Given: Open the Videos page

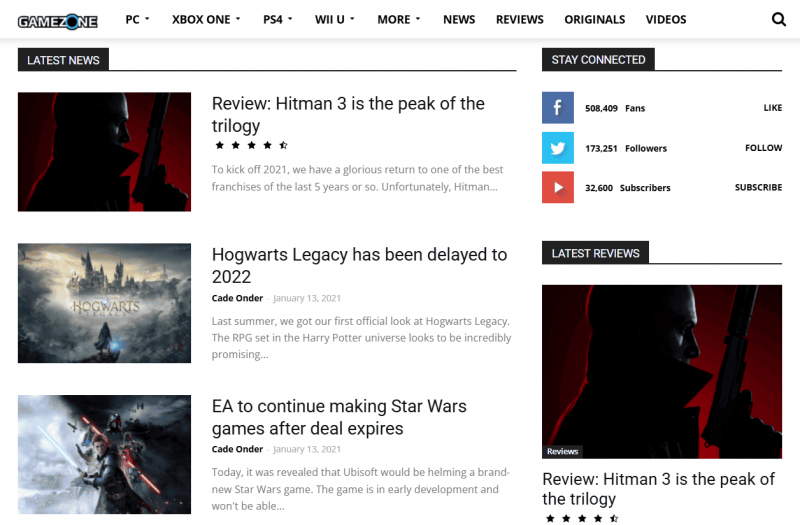Looking at the screenshot, I should [666, 19].
